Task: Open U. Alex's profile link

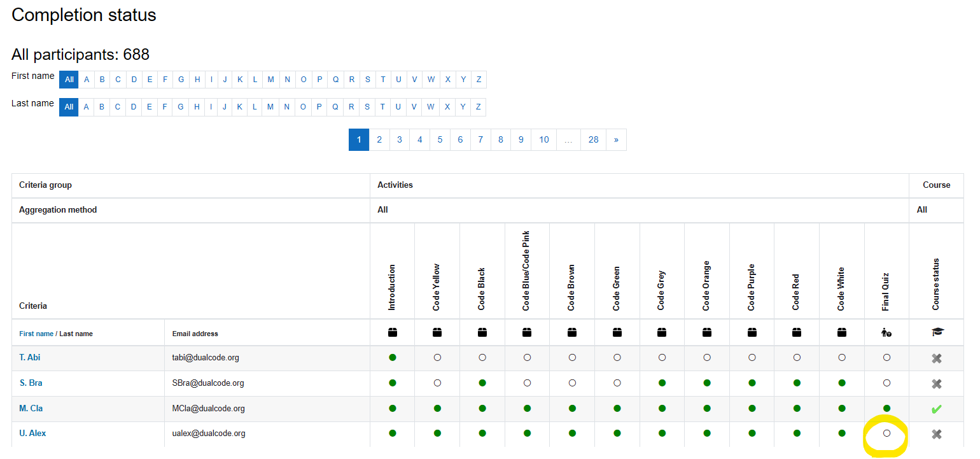Action: click(32, 434)
